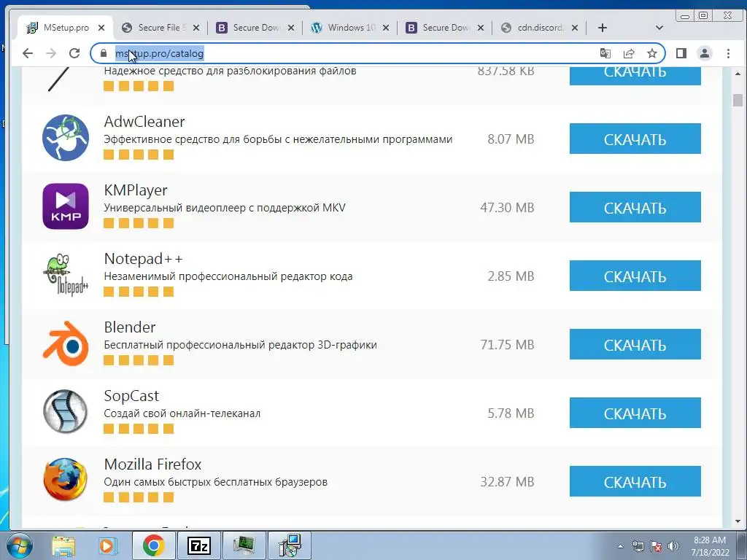Switch to the Secure File tab
The image size is (747, 560).
coord(160,28)
